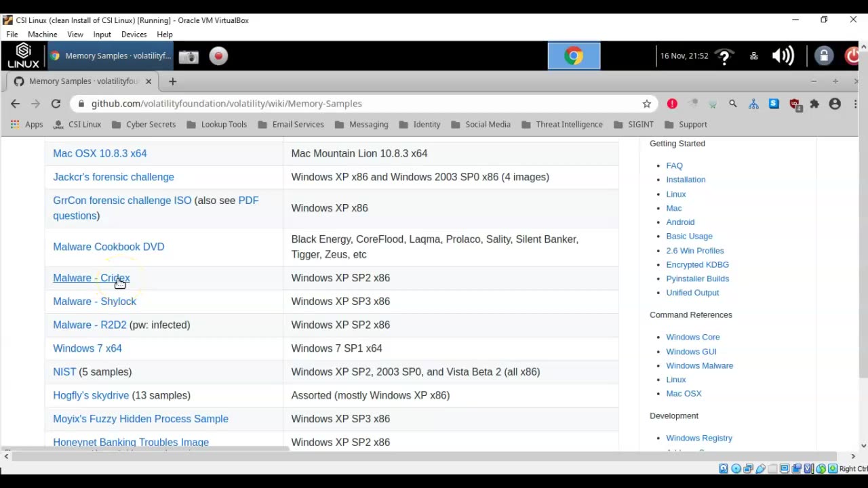868x488 pixels.
Task: Open the uBlock Origin shield extension
Action: click(x=795, y=104)
